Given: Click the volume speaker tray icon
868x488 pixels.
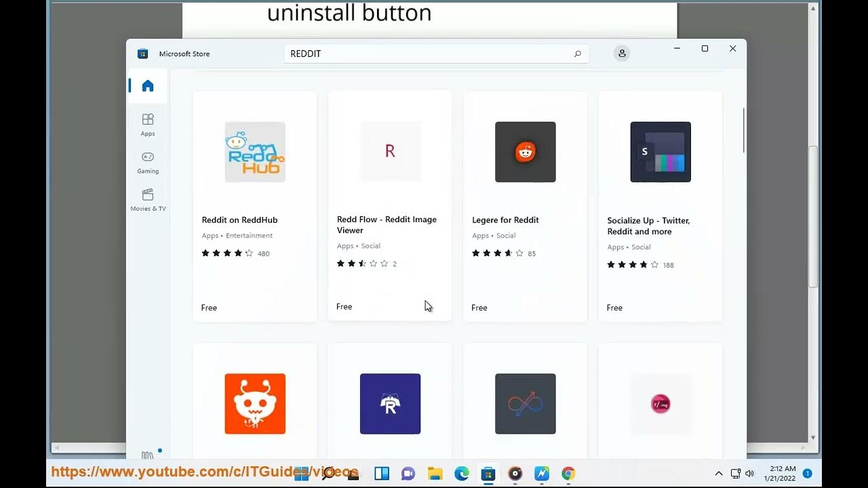Looking at the screenshot, I should 750,474.
